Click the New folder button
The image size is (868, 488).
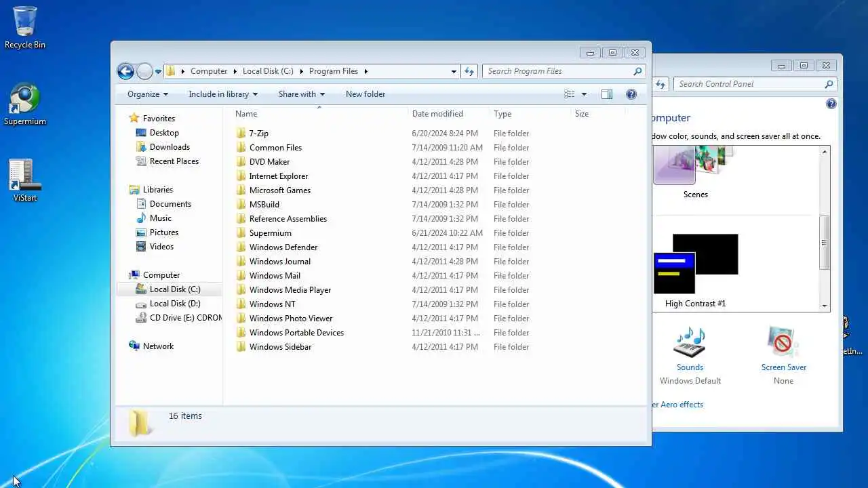(x=366, y=94)
